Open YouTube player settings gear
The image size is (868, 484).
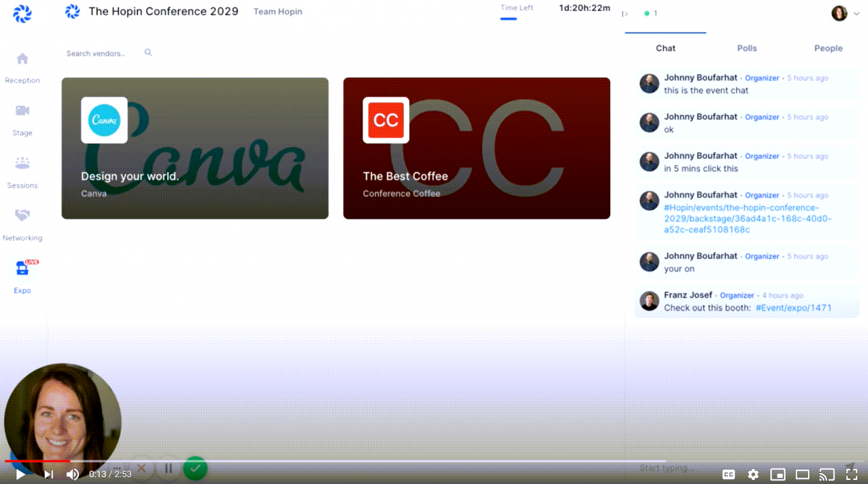(753, 474)
